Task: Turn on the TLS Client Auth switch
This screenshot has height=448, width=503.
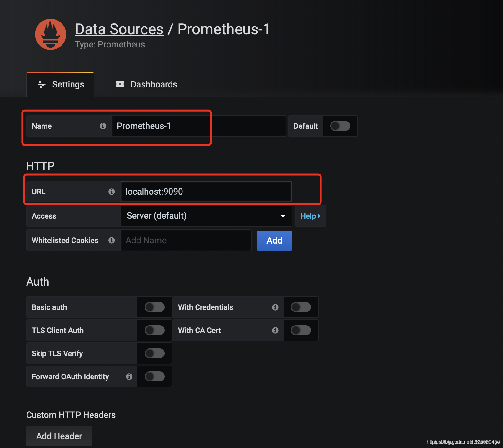Action: pyautogui.click(x=155, y=330)
